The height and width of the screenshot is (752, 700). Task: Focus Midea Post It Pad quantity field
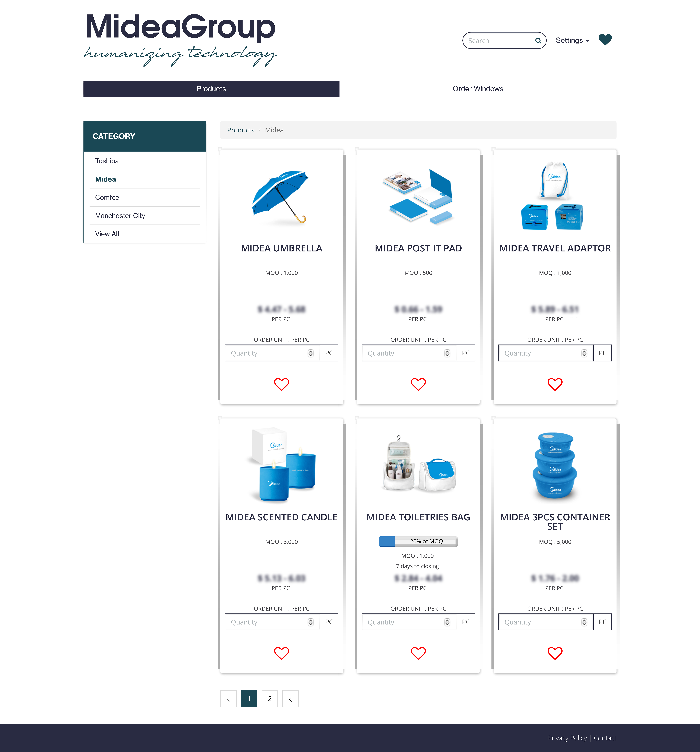(x=409, y=353)
